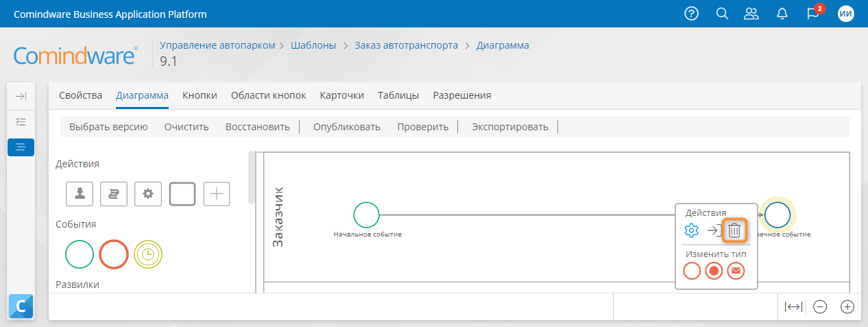Click the blue C logo button

tap(21, 308)
